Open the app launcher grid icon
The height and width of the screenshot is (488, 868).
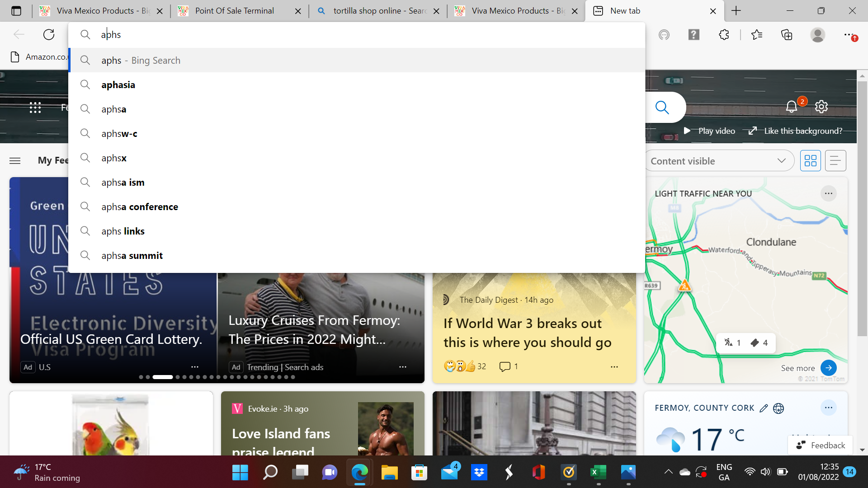click(35, 108)
